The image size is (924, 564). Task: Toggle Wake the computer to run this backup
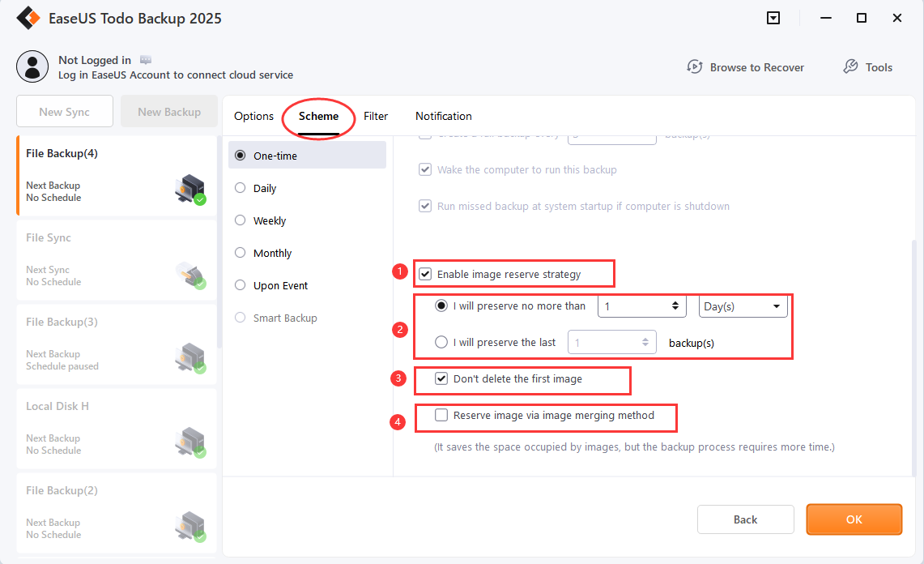[x=425, y=170]
